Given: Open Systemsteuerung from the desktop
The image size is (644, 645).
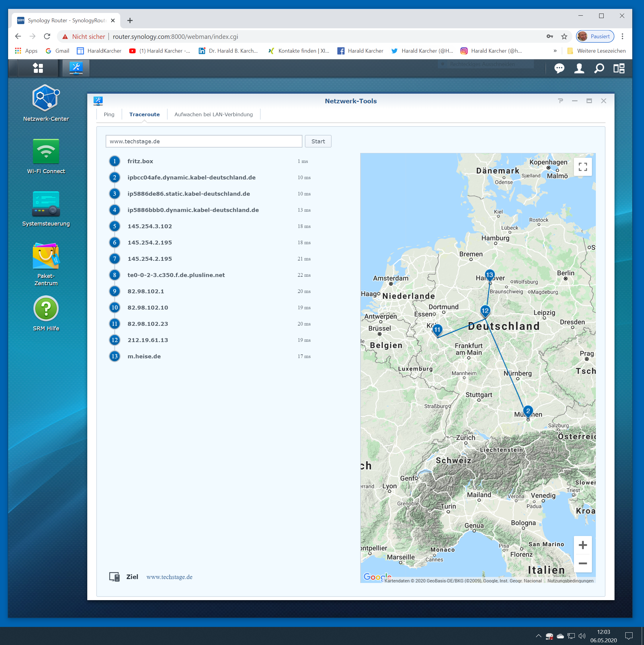Looking at the screenshot, I should click(46, 204).
